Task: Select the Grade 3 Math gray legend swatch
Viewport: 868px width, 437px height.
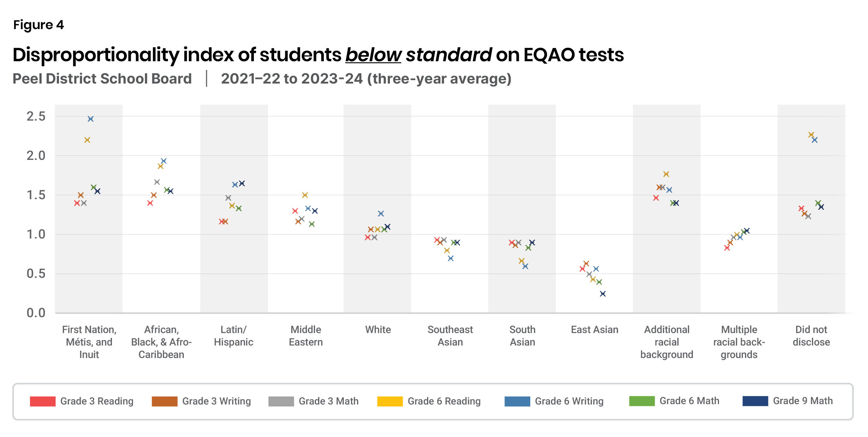Action: (281, 401)
